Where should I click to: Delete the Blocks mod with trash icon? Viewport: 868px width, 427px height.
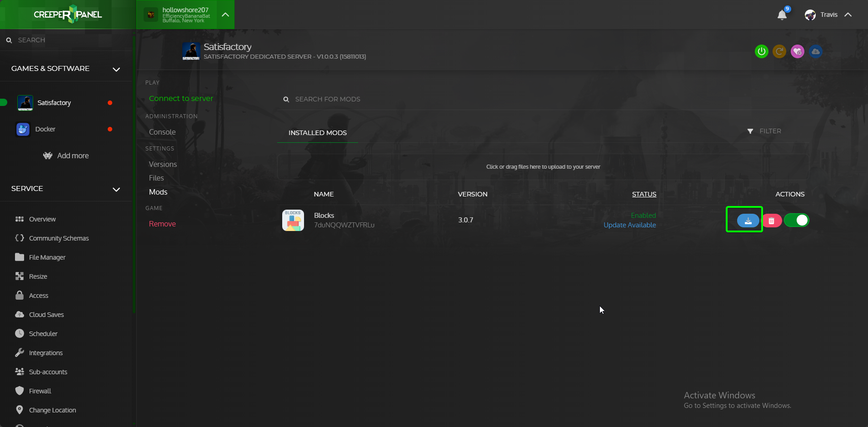[771, 221]
